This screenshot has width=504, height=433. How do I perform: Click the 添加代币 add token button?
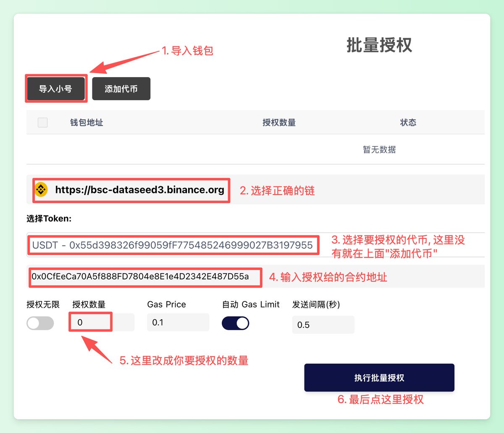(x=121, y=89)
